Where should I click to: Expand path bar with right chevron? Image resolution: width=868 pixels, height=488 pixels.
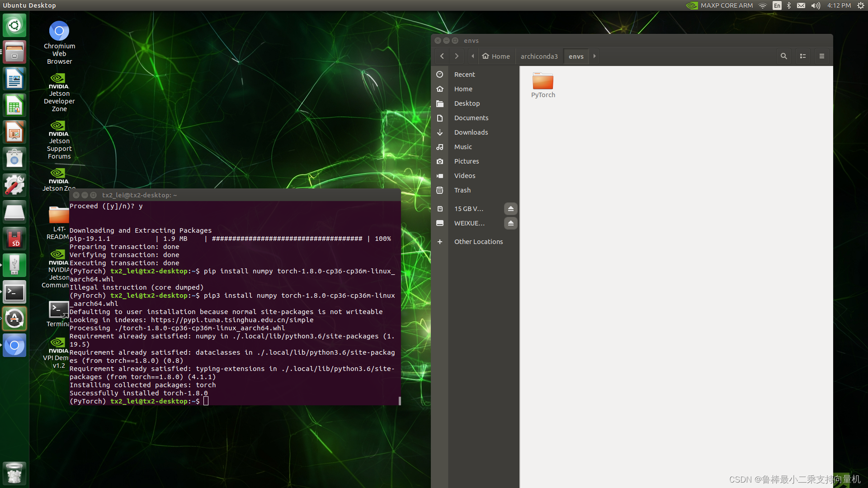coord(594,56)
